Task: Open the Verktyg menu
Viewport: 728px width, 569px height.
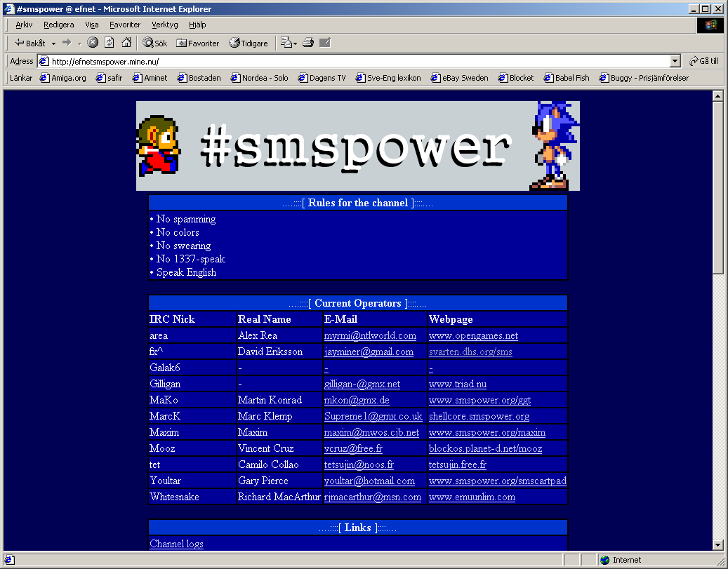Action: pos(165,25)
